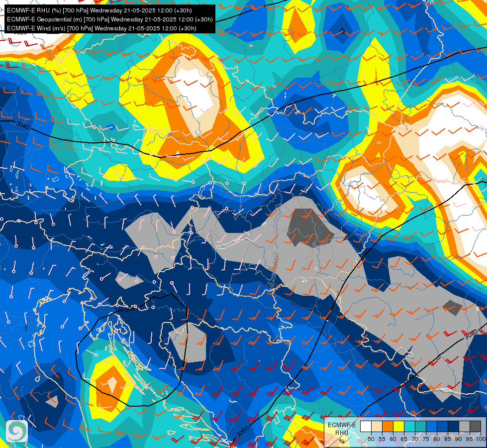Viewport: 487px width, 448px height.
Task: Click the green swirl logo icon
Action: pyautogui.click(x=17, y=431)
